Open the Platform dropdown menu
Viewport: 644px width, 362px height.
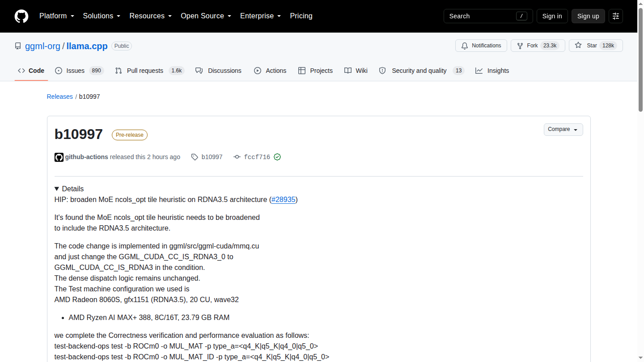[57, 16]
